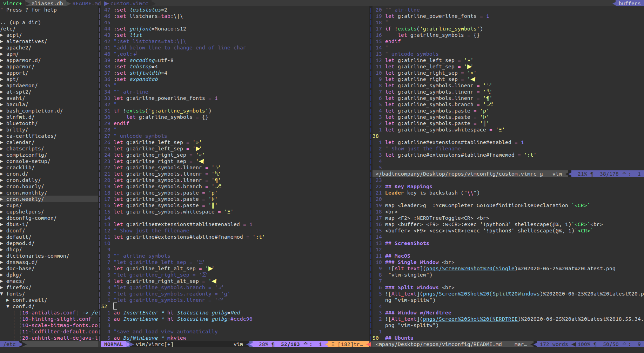
Task: Click the '### Window w/Nerdtree' heading
Action: click(x=418, y=313)
